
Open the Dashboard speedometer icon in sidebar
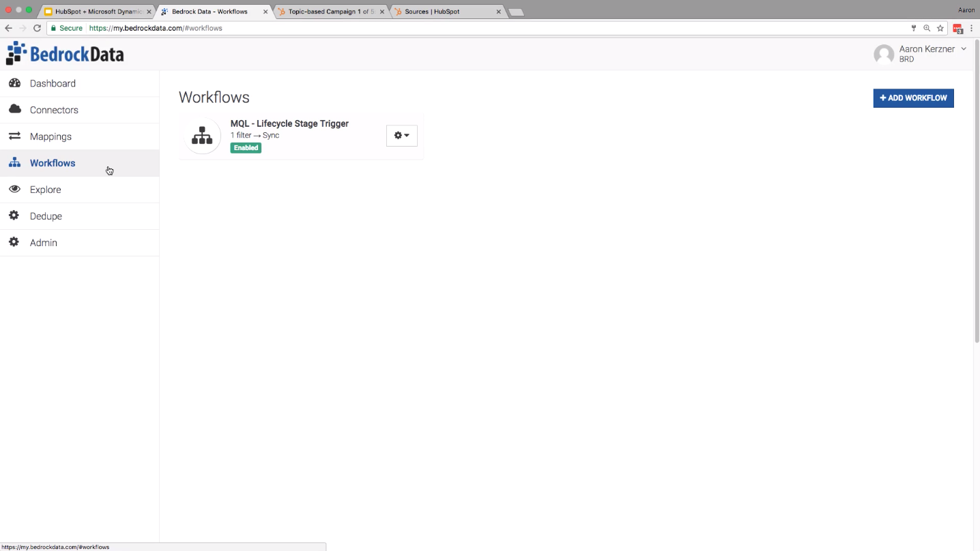click(14, 83)
